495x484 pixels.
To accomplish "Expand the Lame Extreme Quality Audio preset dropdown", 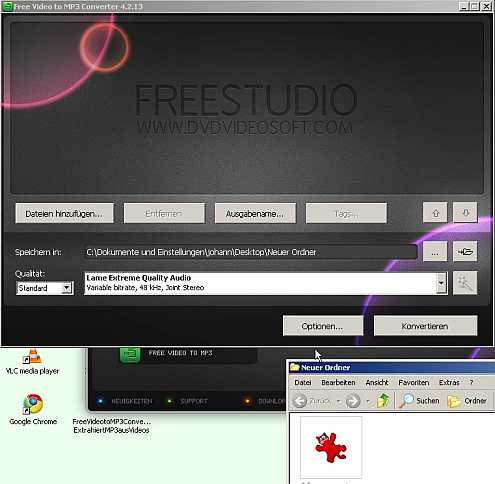I will point(441,283).
